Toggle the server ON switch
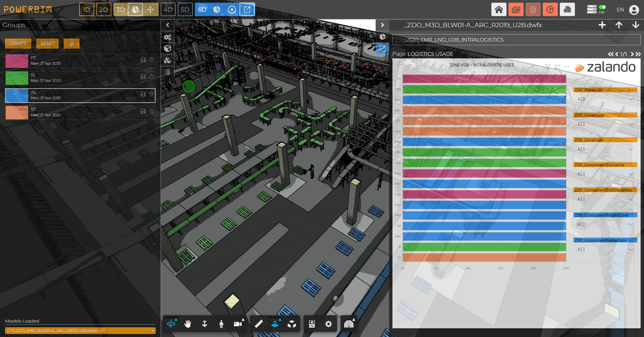Screen dimensions: 644x337 [x=602, y=8]
